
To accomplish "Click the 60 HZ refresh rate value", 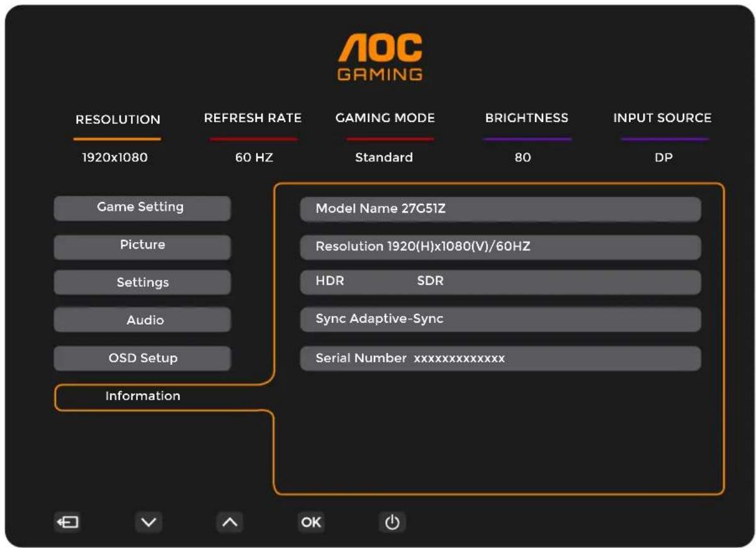I will click(254, 158).
